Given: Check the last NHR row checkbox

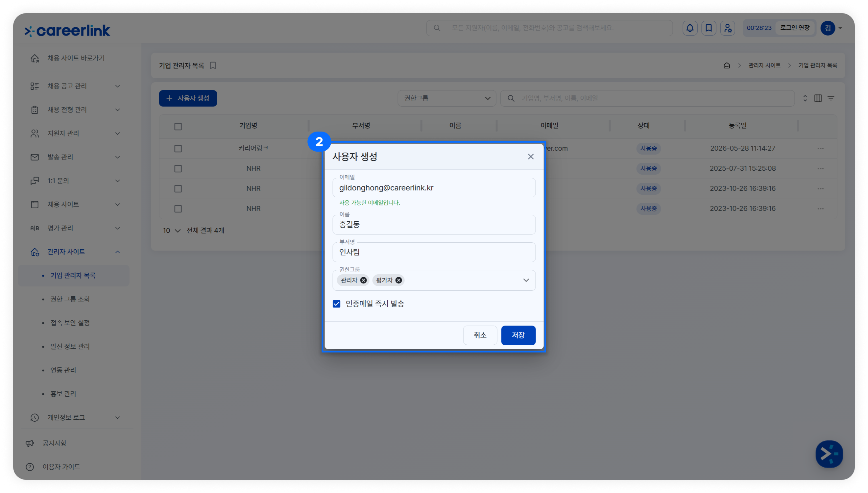Looking at the screenshot, I should click(x=178, y=209).
